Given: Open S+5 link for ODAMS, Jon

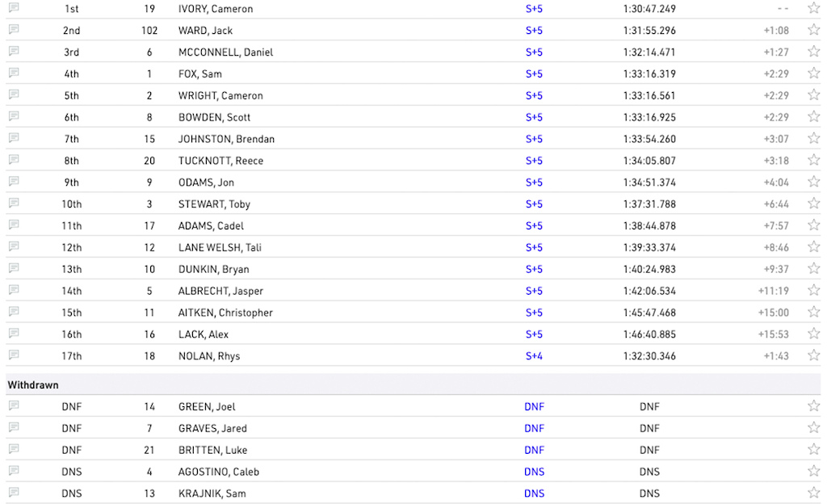Looking at the screenshot, I should [534, 183].
